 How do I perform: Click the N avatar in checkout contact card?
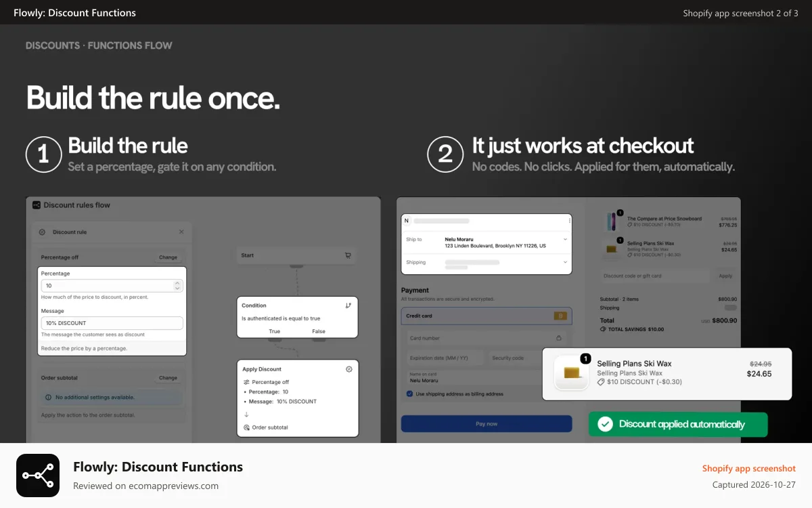click(407, 220)
